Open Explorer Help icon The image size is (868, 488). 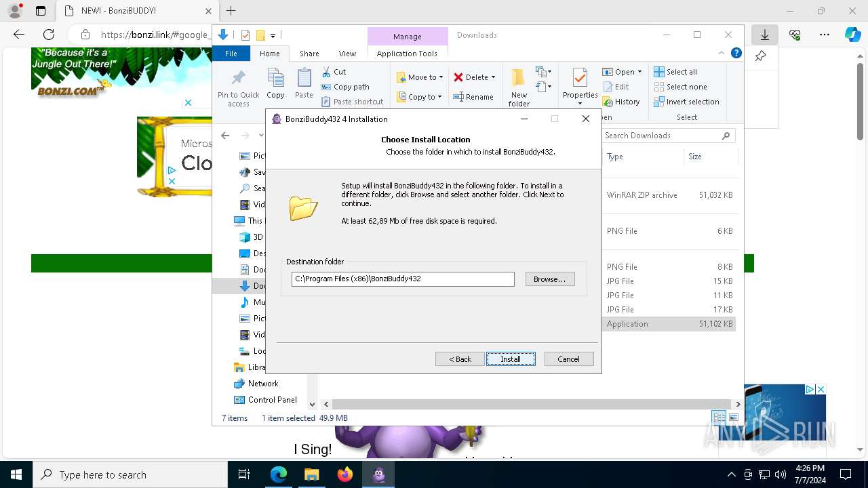point(736,53)
